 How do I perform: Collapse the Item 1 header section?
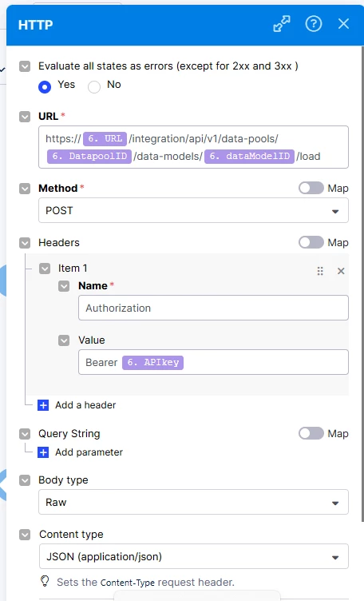click(x=45, y=269)
